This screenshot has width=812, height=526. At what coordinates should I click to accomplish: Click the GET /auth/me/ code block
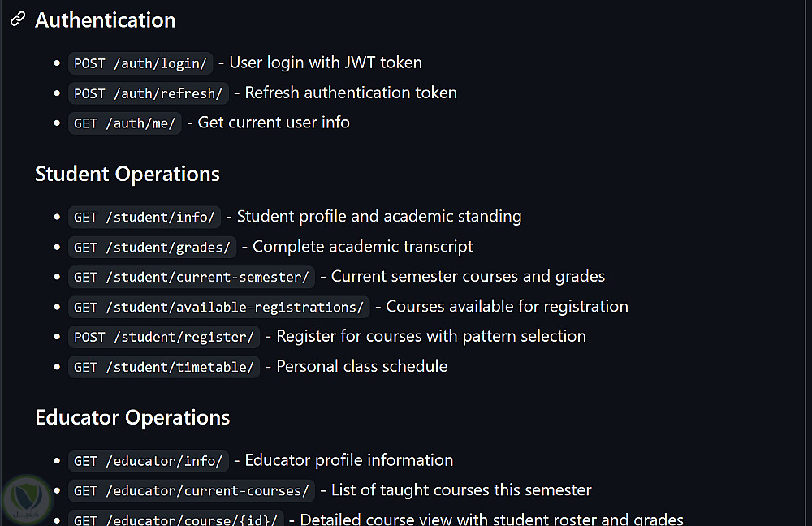[x=125, y=123]
